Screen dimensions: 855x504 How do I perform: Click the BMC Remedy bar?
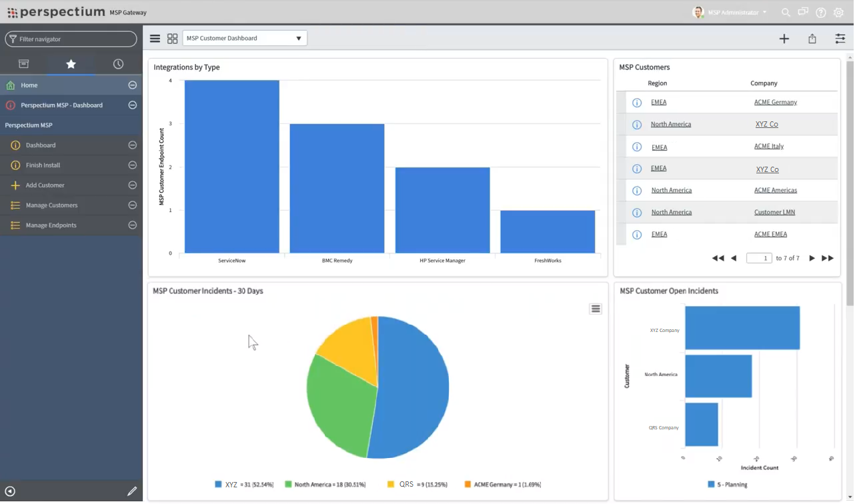(x=337, y=189)
